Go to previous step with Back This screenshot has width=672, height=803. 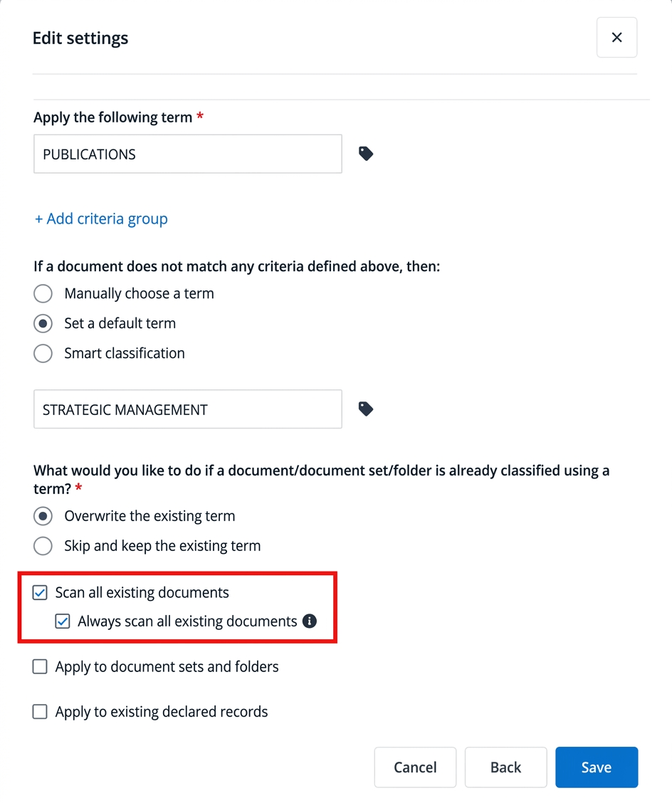[x=505, y=767]
